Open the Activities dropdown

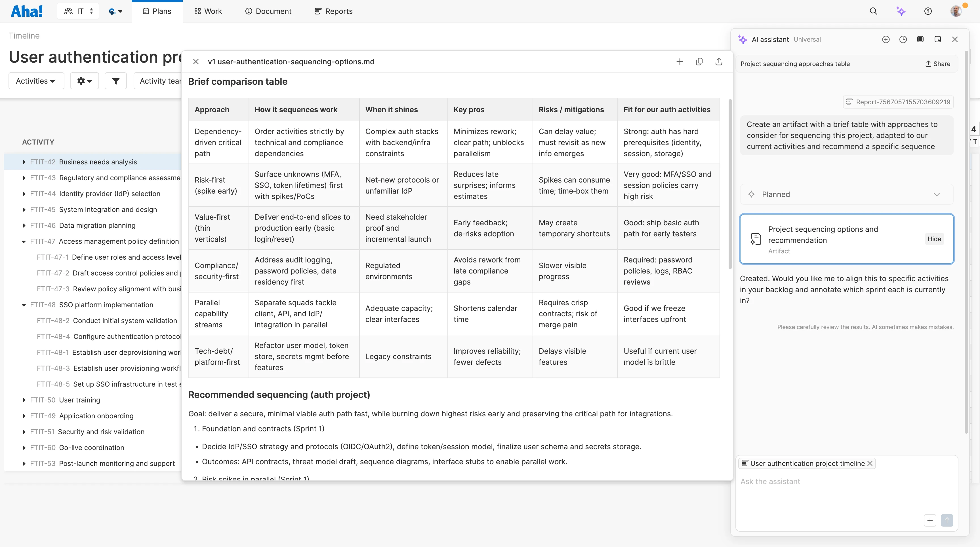36,80
